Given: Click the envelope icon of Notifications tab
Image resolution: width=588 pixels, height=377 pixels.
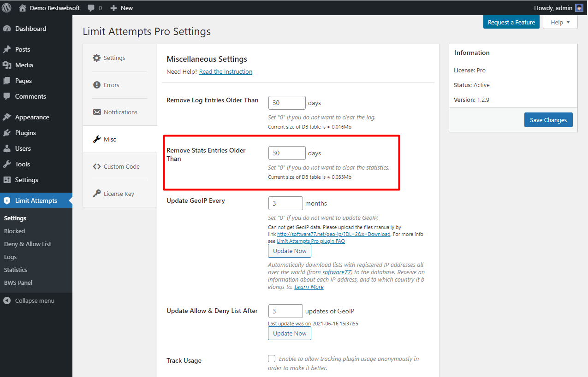Looking at the screenshot, I should [x=96, y=112].
